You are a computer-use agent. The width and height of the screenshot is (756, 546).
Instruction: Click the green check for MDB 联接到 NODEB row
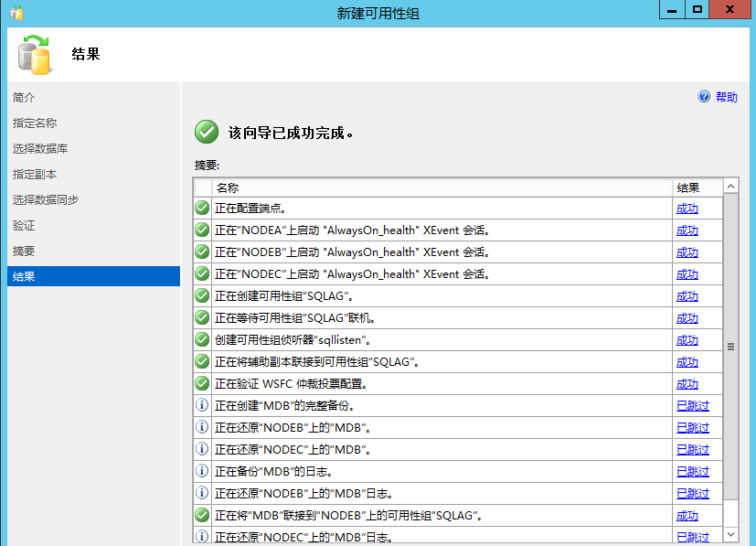coord(202,515)
